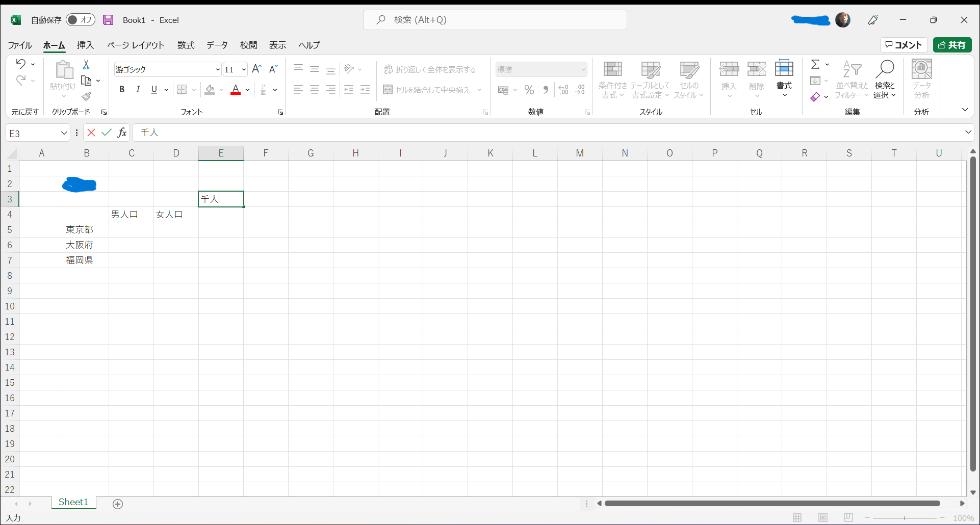Click the Save icon in title bar

[108, 20]
